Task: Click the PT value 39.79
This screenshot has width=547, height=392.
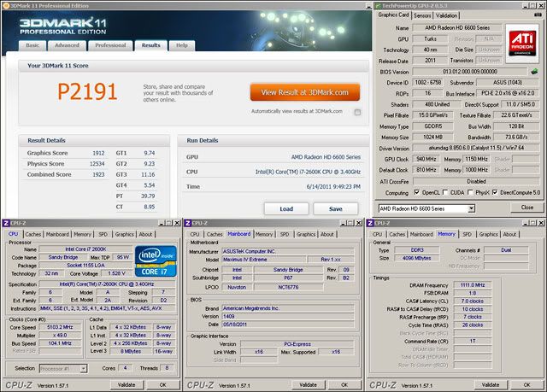Action: tap(148, 196)
